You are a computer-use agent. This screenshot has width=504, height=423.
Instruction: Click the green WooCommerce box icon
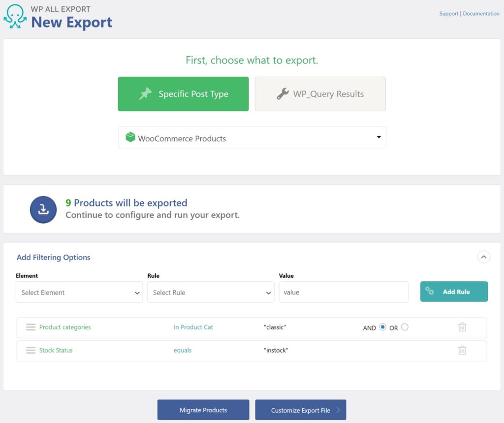coord(130,137)
